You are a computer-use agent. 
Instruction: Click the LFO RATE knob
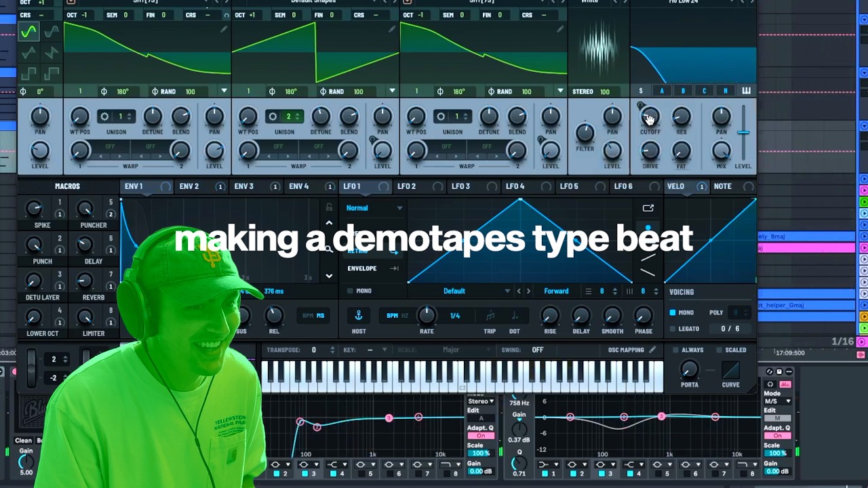pos(427,314)
